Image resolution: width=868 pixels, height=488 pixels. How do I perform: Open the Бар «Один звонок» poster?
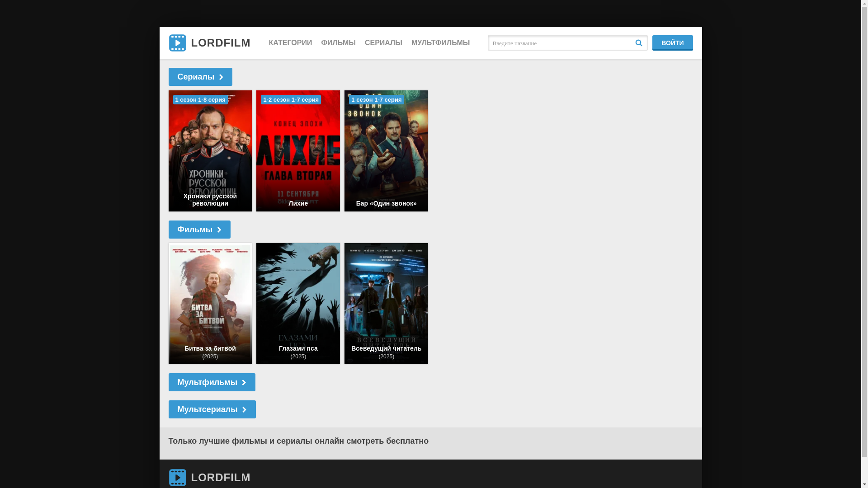(386, 151)
